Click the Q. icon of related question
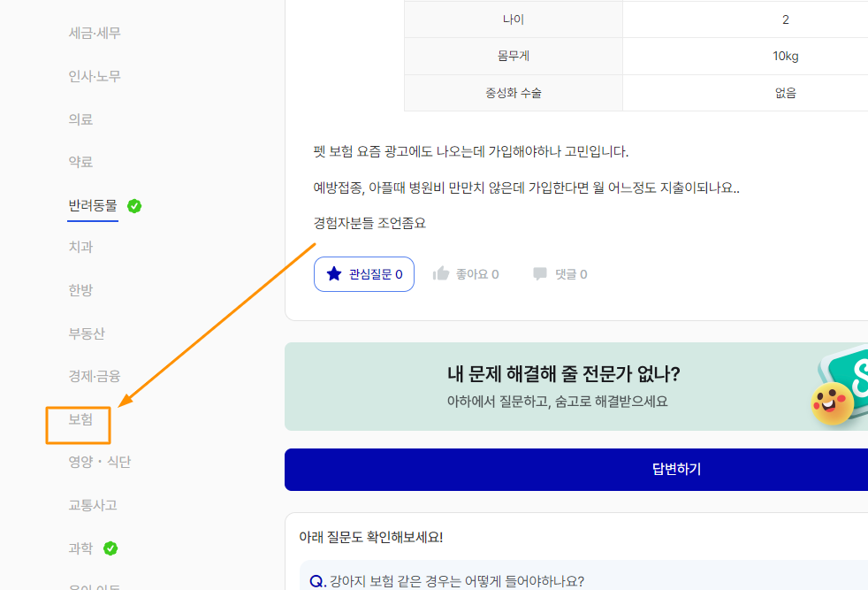 318,581
